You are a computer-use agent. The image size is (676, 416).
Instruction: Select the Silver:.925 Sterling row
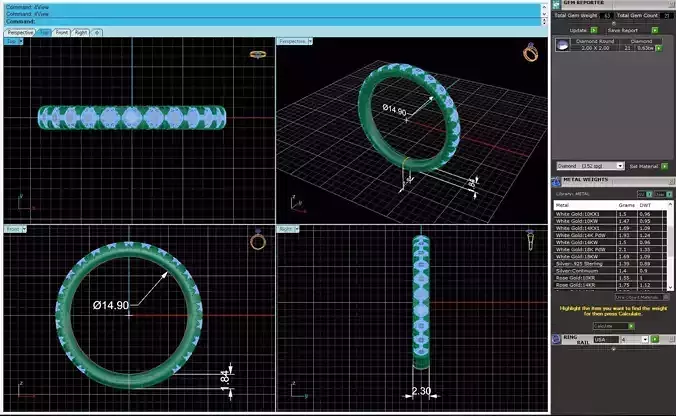pos(610,263)
